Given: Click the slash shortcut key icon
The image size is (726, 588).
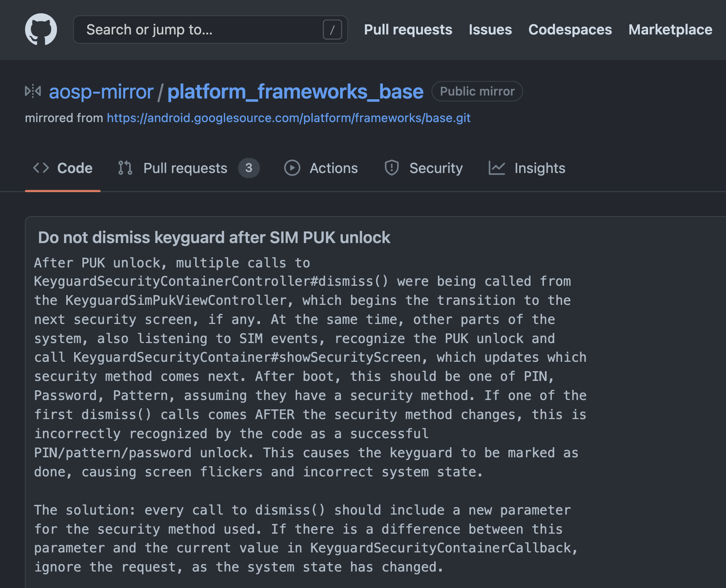Looking at the screenshot, I should (332, 30).
